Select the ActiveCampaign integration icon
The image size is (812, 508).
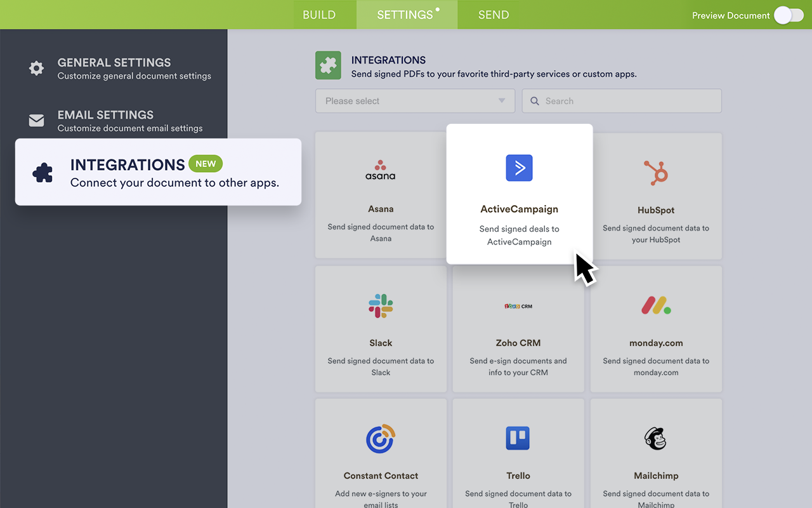(x=519, y=168)
